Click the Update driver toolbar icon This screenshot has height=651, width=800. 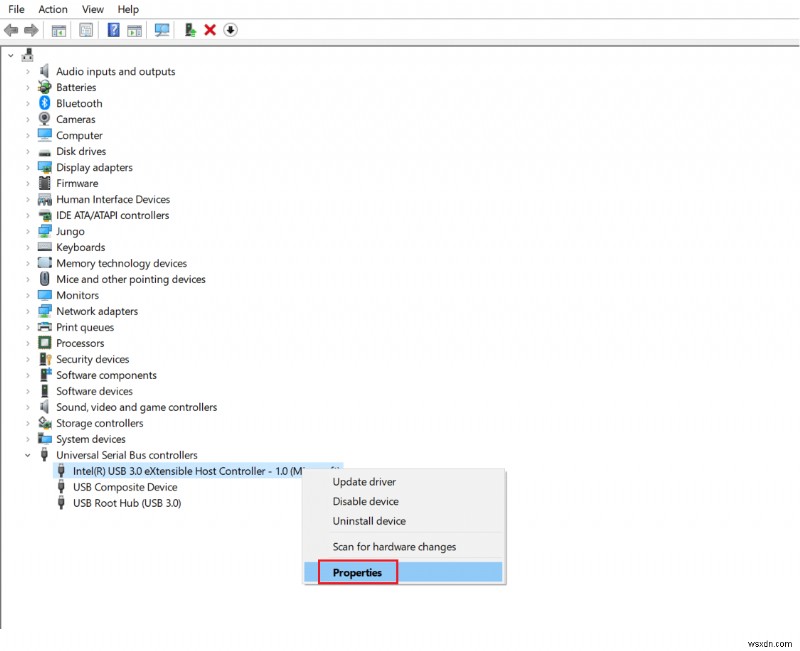pos(190,30)
